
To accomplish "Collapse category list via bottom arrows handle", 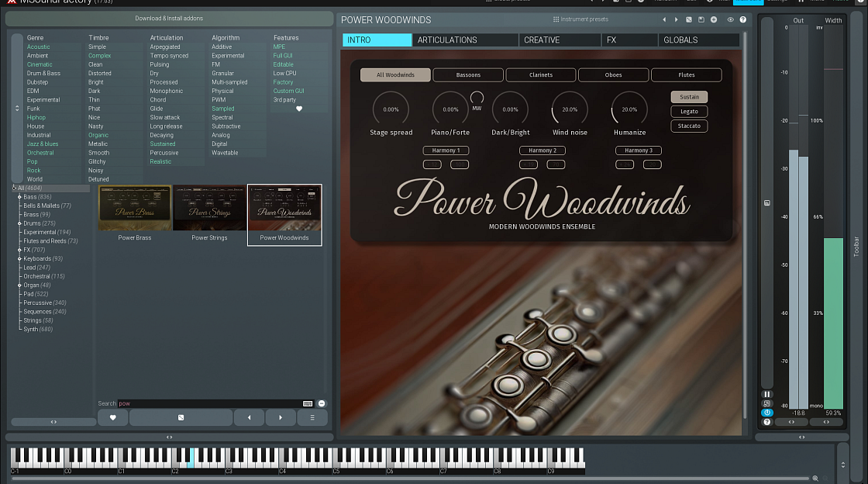I will [x=53, y=422].
